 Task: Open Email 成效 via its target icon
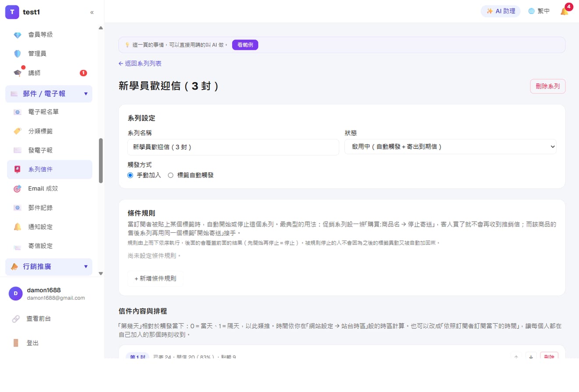18,189
